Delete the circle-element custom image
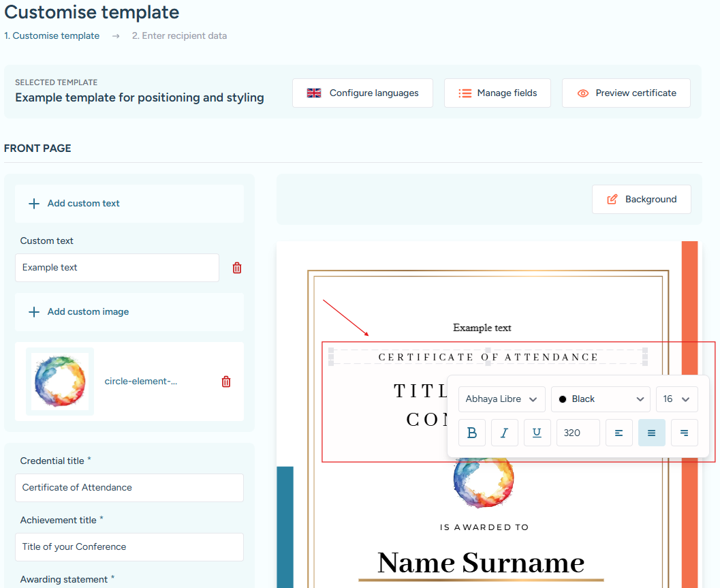This screenshot has height=588, width=720. (226, 382)
